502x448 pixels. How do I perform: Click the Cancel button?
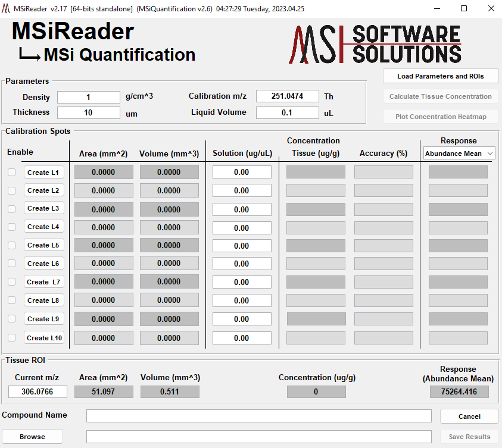[x=469, y=416]
